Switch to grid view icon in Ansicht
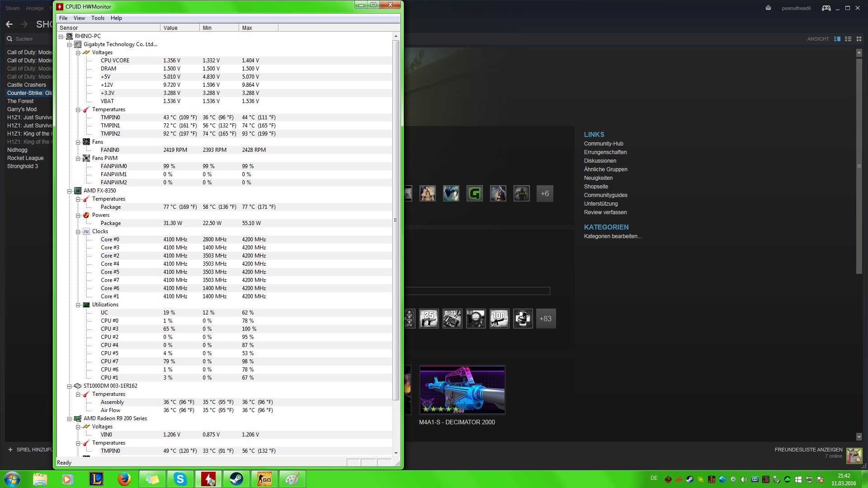This screenshot has height=488, width=868. tap(859, 39)
